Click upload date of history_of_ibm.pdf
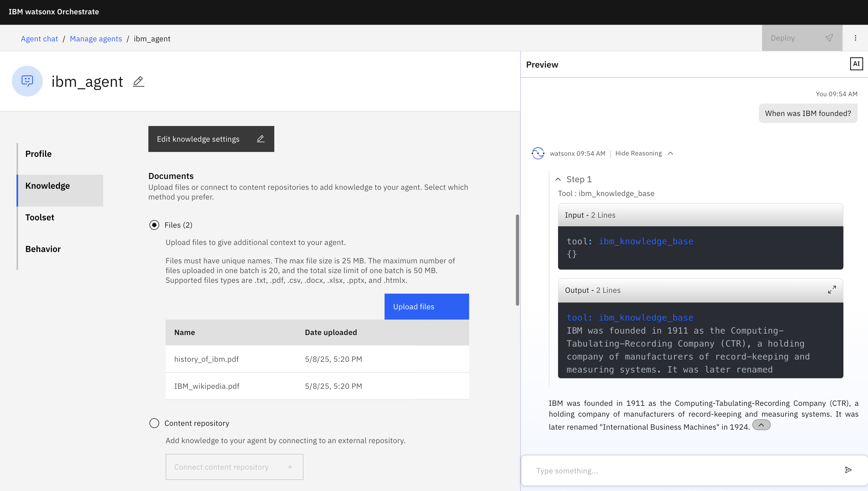868x491 pixels. (333, 359)
